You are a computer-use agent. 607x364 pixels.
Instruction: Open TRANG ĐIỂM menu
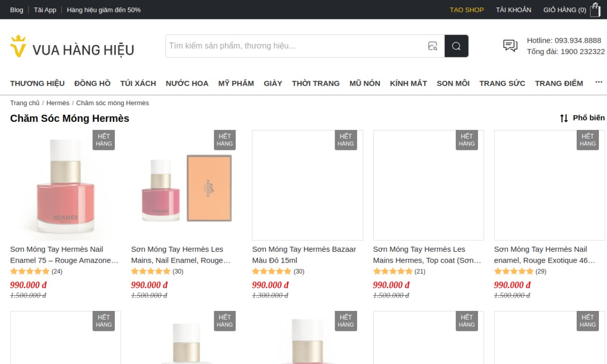coord(559,83)
